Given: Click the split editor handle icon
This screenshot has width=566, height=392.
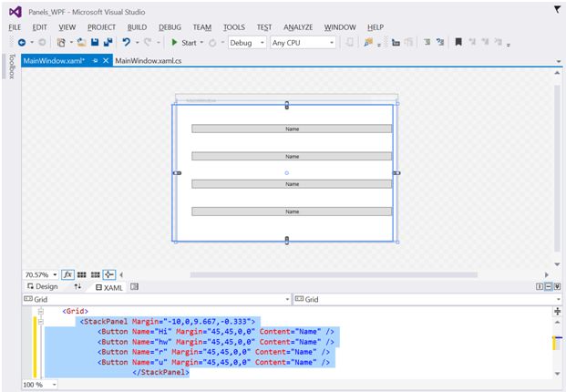Looking at the screenshot, I should 557,311.
